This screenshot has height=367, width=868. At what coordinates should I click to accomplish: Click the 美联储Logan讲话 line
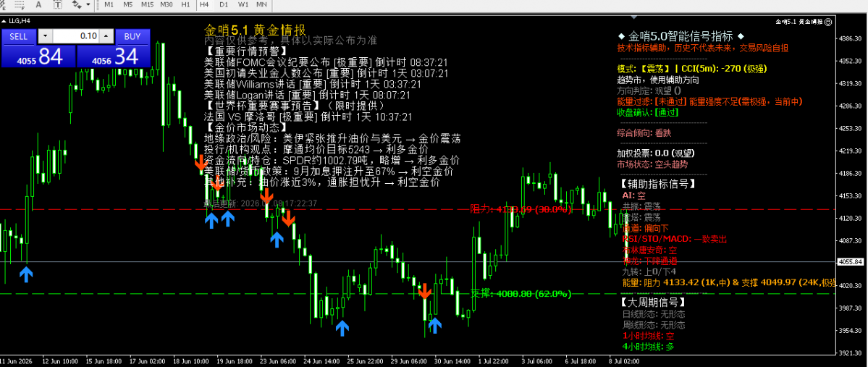(x=307, y=95)
